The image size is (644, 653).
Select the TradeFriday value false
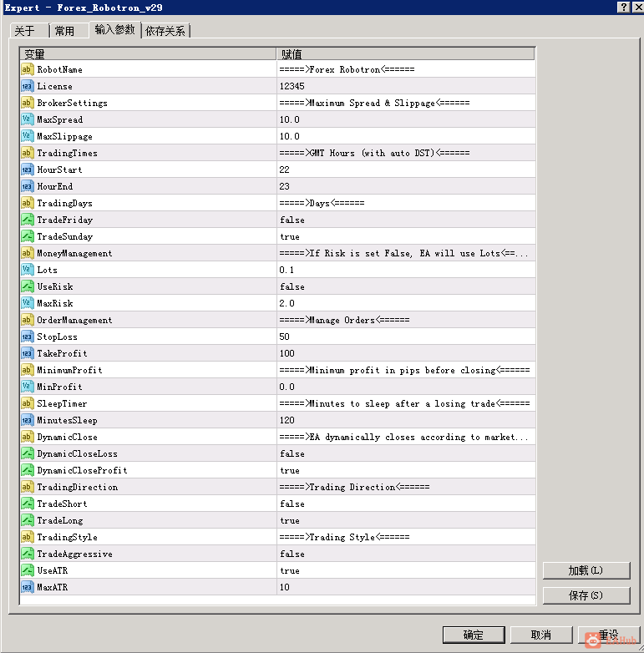(292, 220)
